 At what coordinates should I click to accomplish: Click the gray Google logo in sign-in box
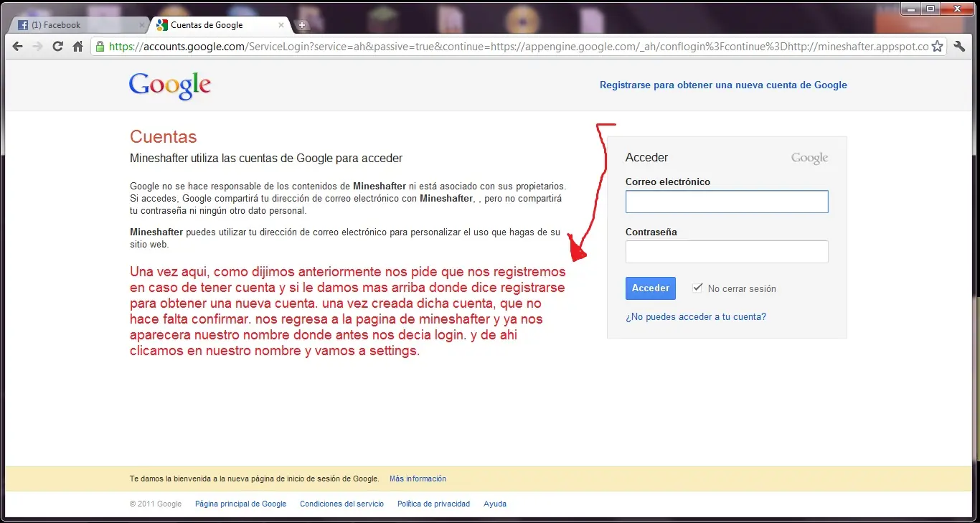tap(809, 158)
